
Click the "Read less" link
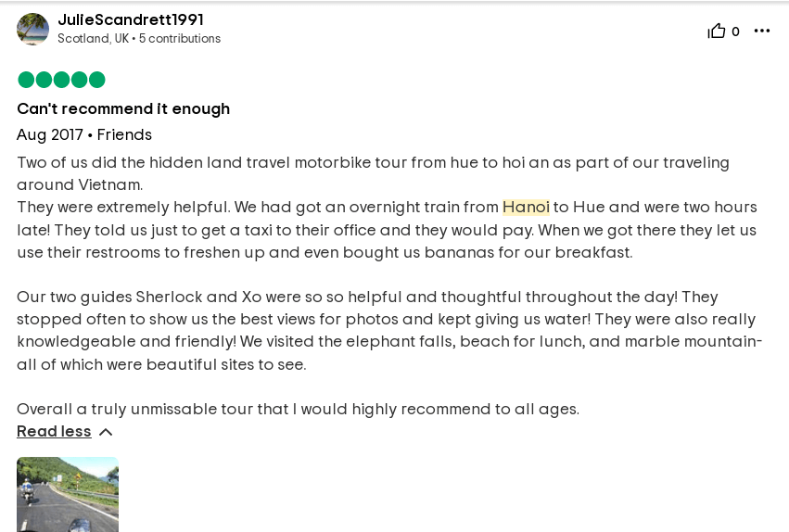point(54,431)
